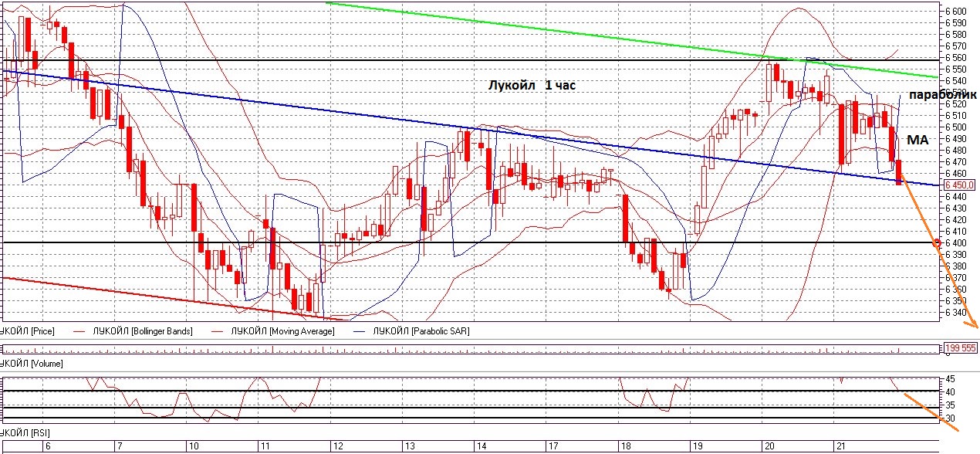The height and width of the screenshot is (454, 980).
Task: Click 35 on the RSI scale
Action: point(951,405)
